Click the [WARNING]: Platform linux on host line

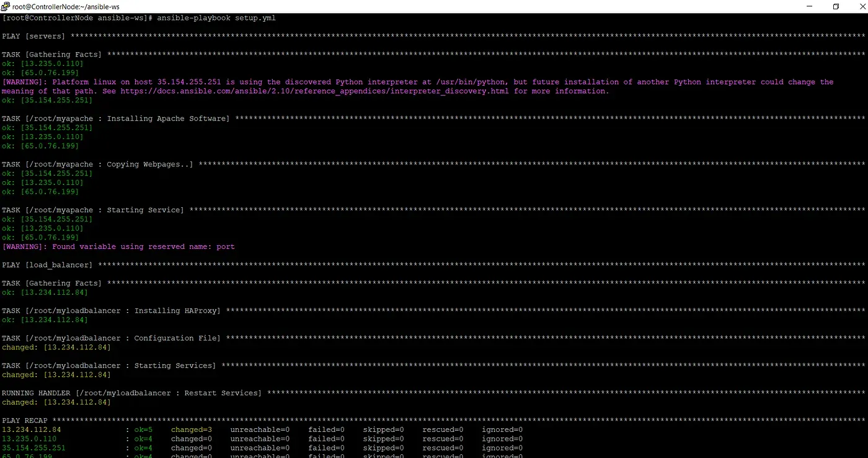pos(418,82)
